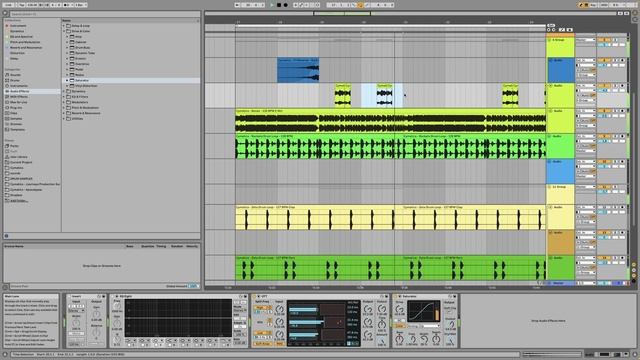Select the Drums browser category
This screenshot has width=640, height=360.
15,80
